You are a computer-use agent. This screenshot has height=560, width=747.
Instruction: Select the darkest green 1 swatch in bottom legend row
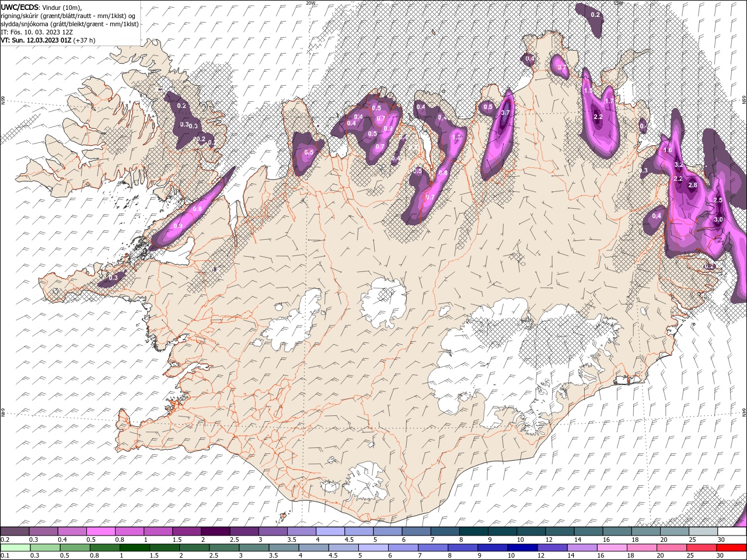point(135,547)
